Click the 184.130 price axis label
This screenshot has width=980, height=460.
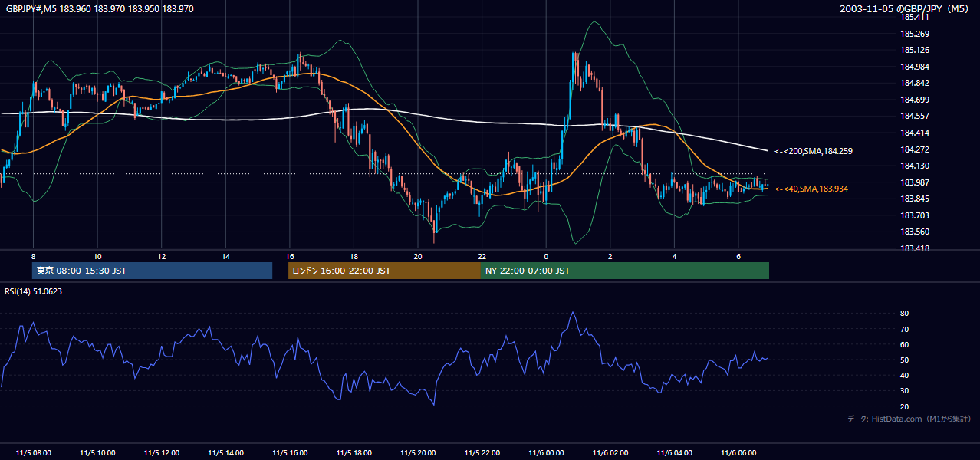915,166
